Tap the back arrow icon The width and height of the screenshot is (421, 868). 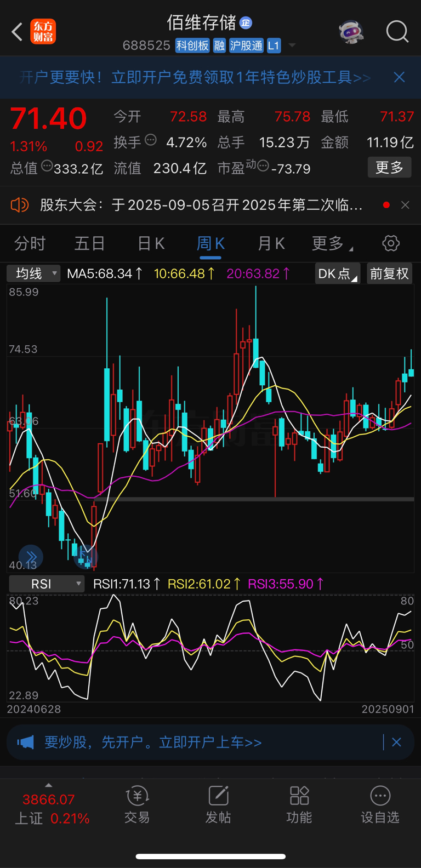17,32
